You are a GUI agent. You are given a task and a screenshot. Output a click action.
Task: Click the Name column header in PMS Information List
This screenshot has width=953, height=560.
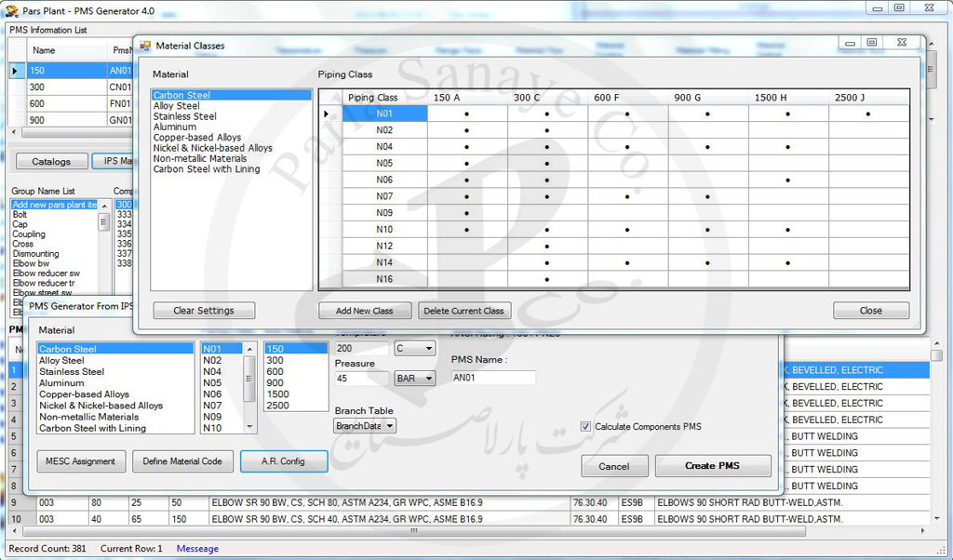coord(67,50)
